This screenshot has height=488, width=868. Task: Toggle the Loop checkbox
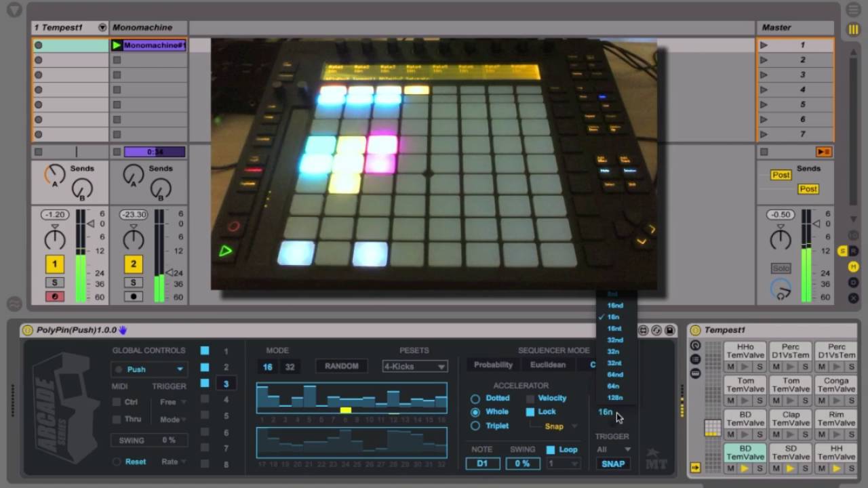click(551, 449)
